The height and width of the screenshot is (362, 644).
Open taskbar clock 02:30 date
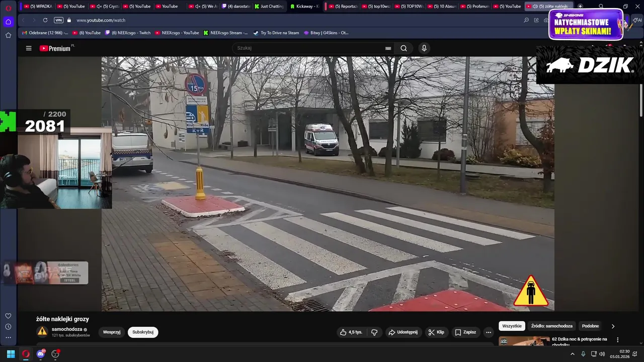click(x=620, y=354)
